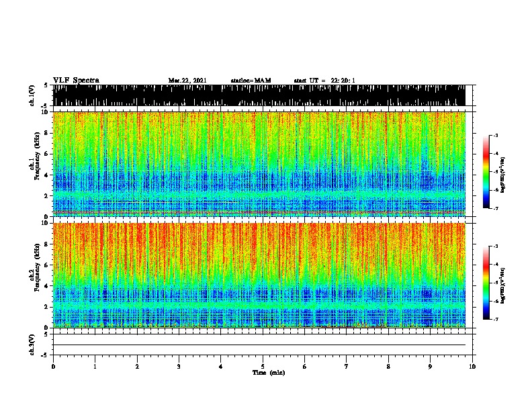Click the ch.2 color scale bar

[x=486, y=283]
